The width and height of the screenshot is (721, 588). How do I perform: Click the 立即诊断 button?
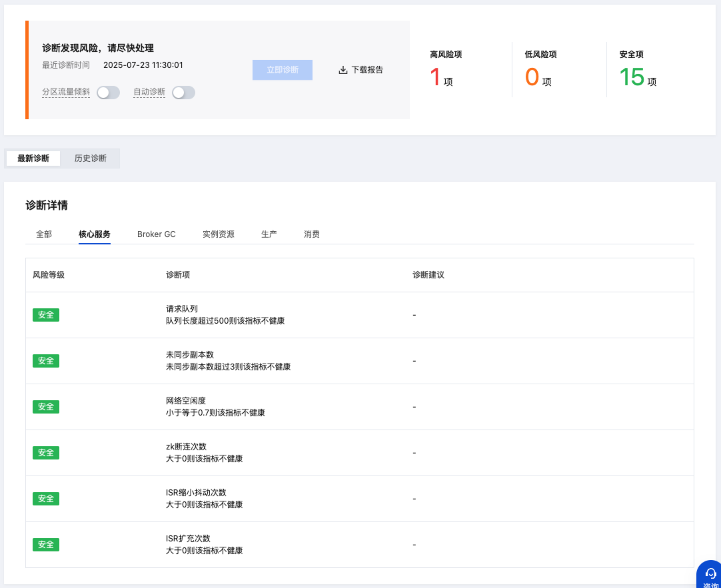pos(282,70)
